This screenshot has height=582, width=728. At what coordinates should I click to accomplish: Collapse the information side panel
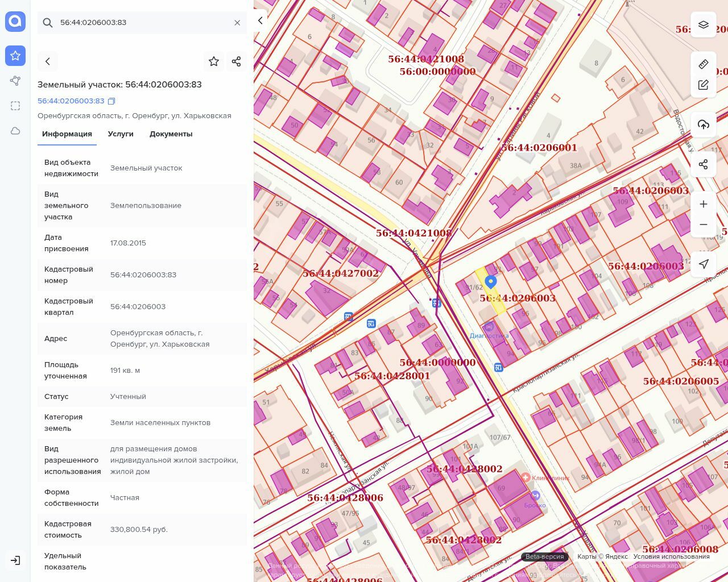(260, 20)
